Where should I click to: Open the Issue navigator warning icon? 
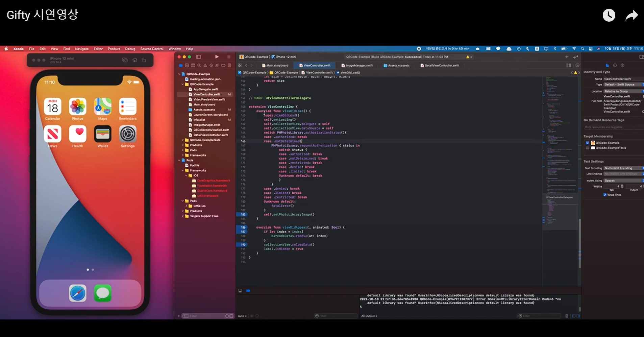[x=205, y=66]
